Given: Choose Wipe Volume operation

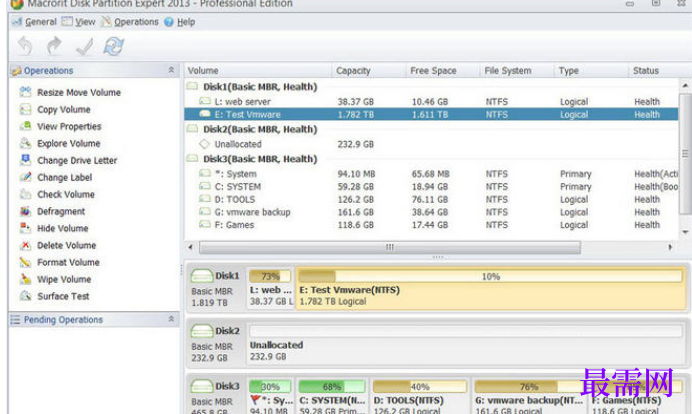Looking at the screenshot, I should point(64,279).
